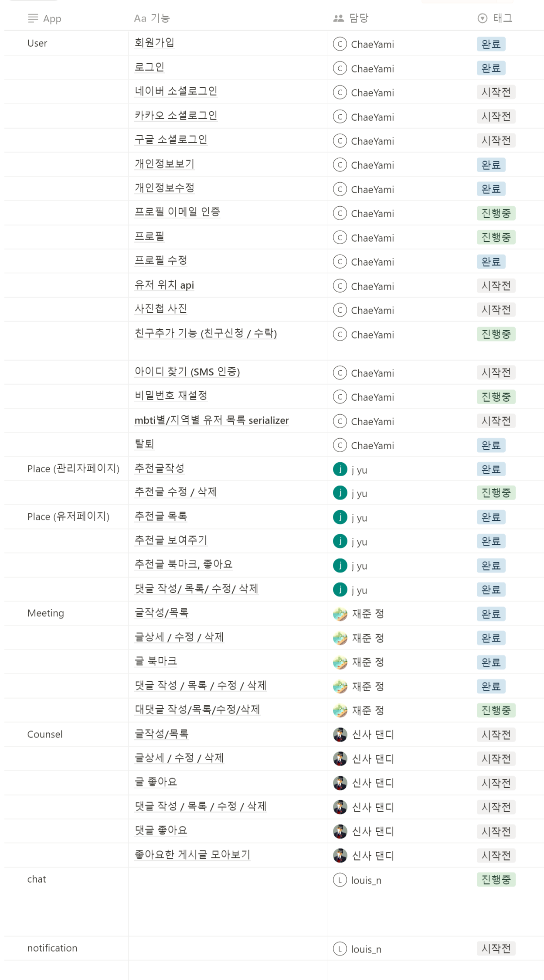Open the 로그인 page

click(149, 67)
